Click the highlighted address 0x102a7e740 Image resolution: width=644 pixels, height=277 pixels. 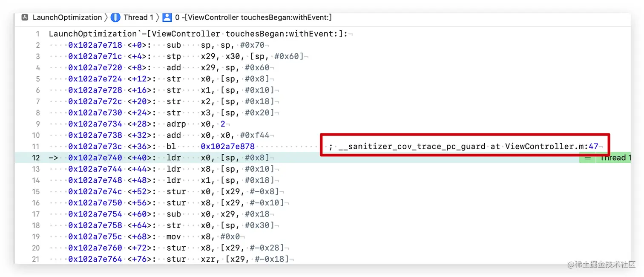(x=95, y=157)
